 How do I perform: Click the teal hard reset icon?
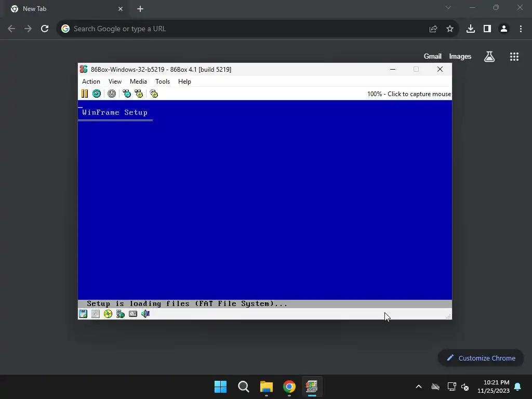[96, 94]
